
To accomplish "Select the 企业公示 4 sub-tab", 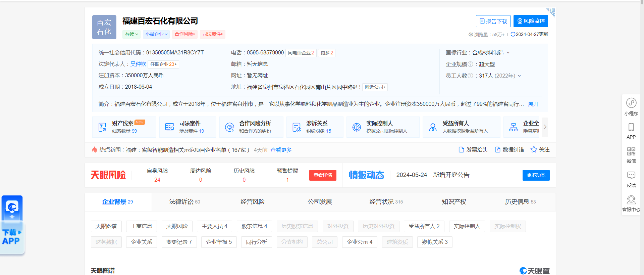I will click(x=360, y=242).
